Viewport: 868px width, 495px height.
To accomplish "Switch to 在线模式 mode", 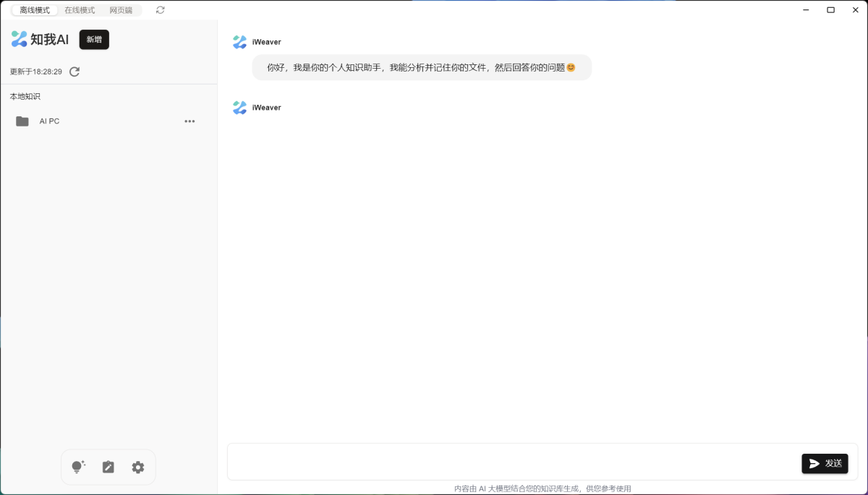I will tap(80, 10).
